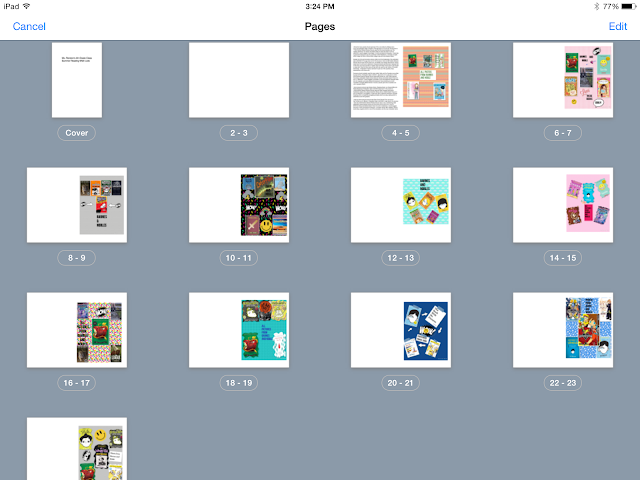The width and height of the screenshot is (640, 480).
Task: Select the "12 - 13" label pill
Action: pos(400,258)
